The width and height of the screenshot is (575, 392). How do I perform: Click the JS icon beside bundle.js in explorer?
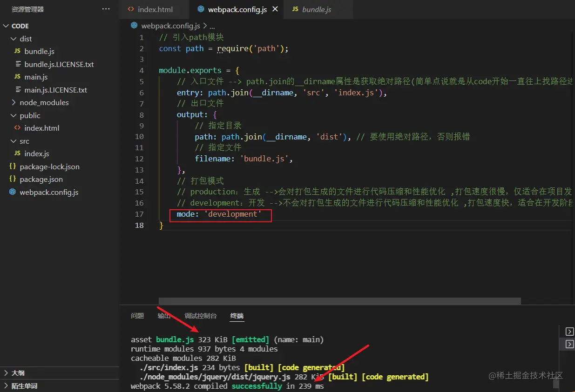click(17, 51)
